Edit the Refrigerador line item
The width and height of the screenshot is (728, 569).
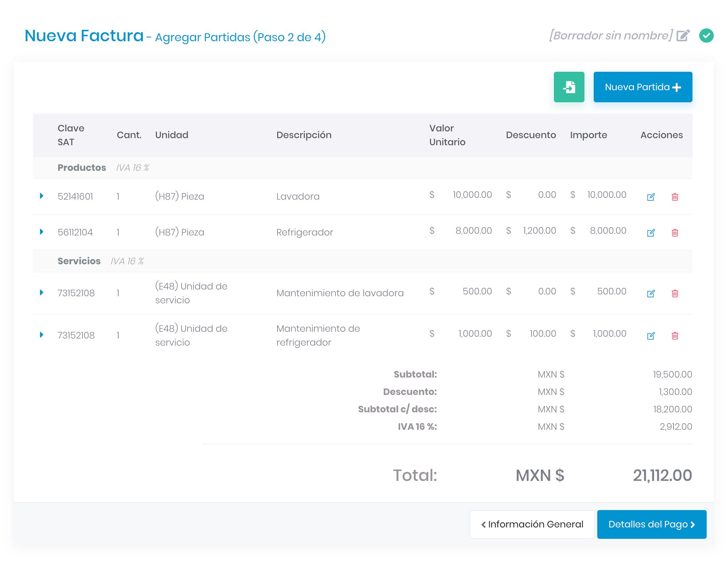click(x=651, y=233)
